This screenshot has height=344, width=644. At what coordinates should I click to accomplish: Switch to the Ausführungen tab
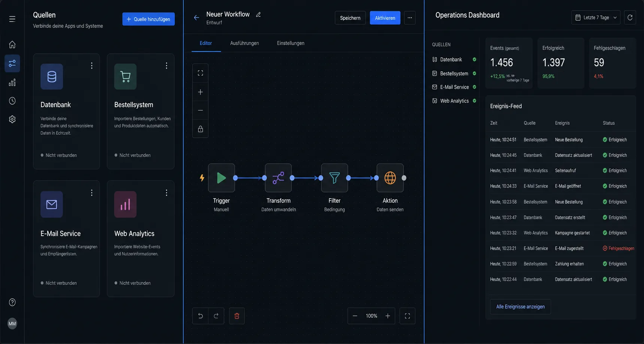click(245, 43)
